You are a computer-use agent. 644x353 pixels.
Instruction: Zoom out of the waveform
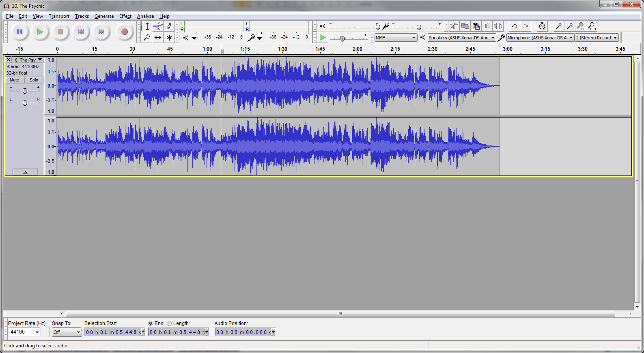coord(570,26)
